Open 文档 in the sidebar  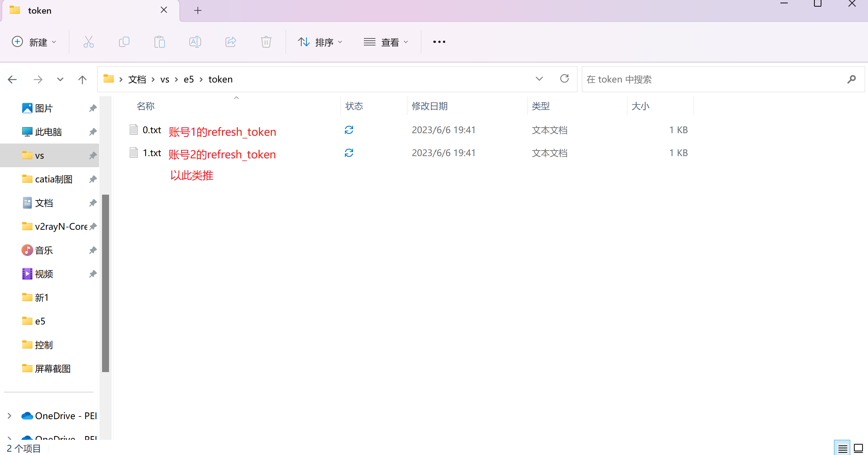[44, 203]
